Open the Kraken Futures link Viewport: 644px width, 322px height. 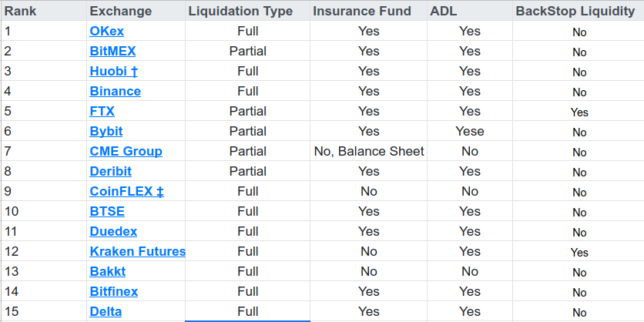(137, 251)
